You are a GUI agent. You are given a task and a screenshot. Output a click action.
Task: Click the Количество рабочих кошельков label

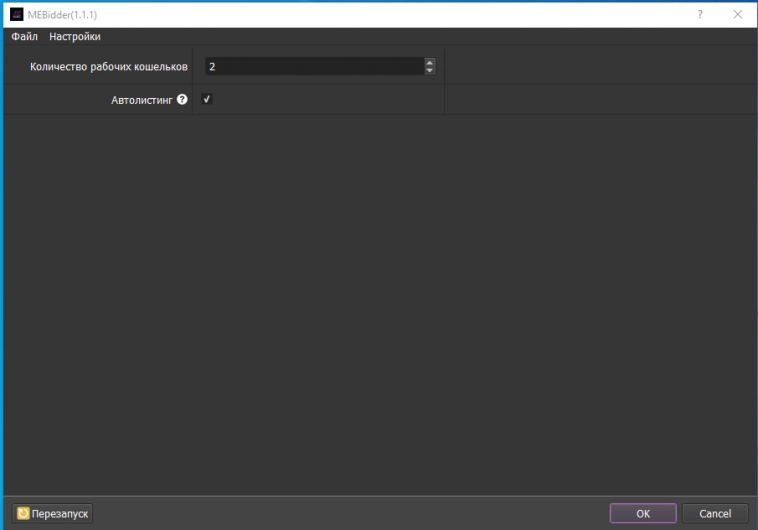tap(109, 67)
